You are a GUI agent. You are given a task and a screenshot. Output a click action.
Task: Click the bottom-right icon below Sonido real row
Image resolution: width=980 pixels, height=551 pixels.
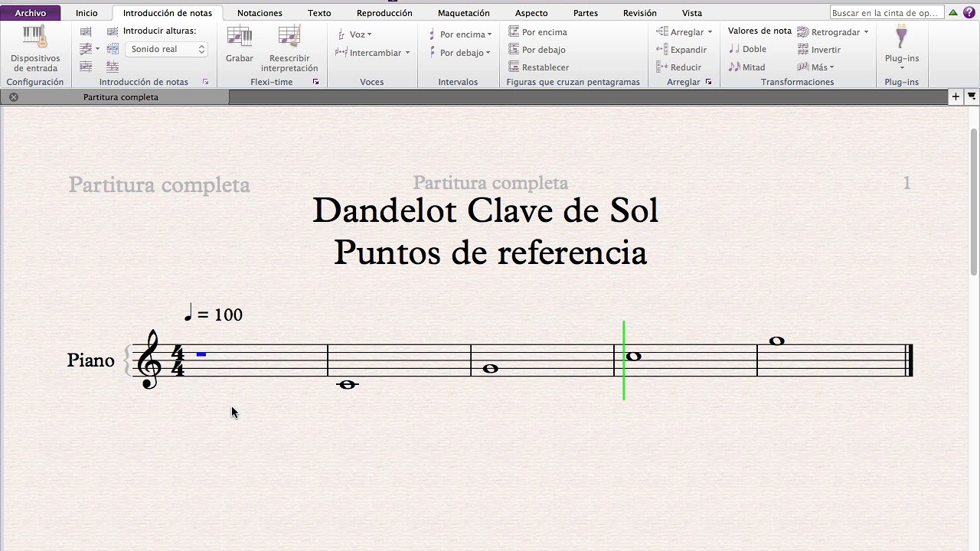point(113,67)
